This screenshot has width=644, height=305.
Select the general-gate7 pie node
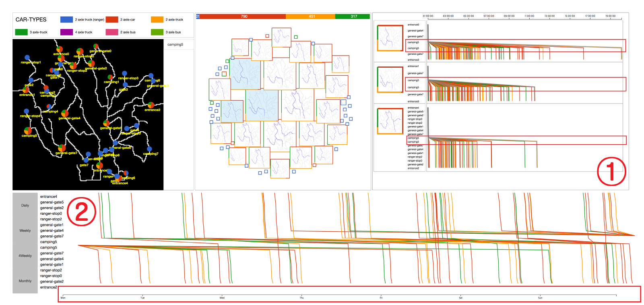62,148
